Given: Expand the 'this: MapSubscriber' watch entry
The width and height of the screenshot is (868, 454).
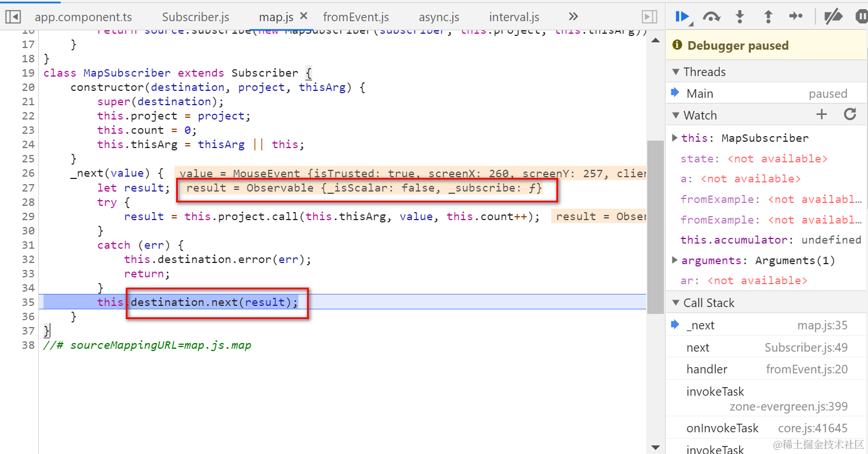Looking at the screenshot, I should pyautogui.click(x=675, y=138).
